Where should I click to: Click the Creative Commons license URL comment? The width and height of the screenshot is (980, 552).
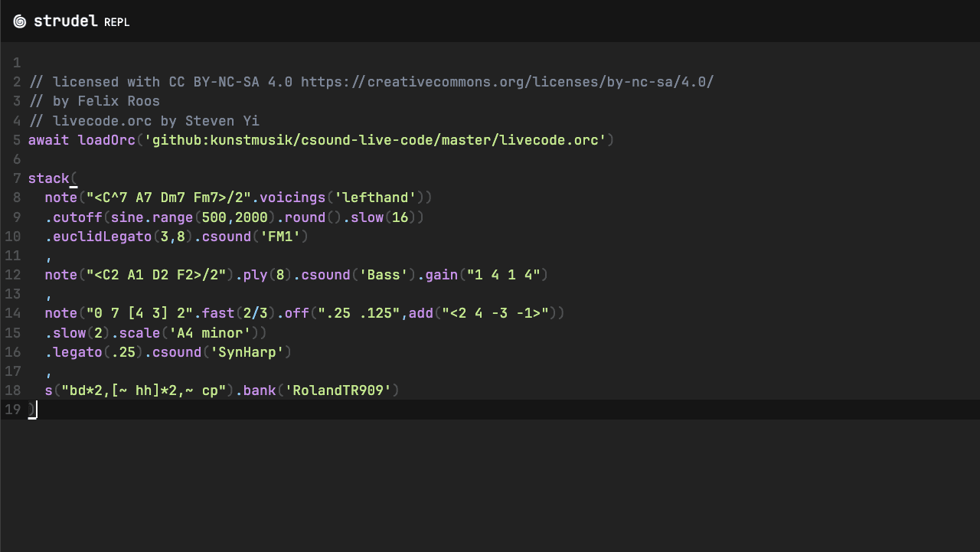click(x=507, y=82)
